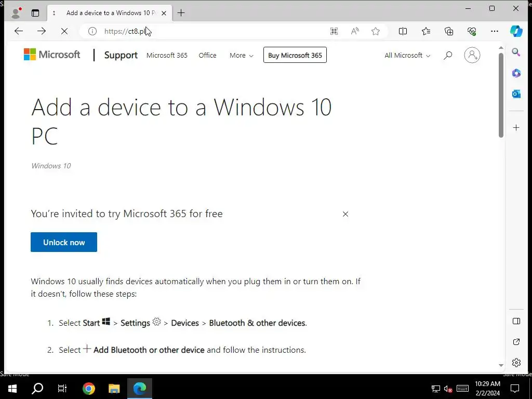Open File Explorer from taskbar
The height and width of the screenshot is (399, 532).
pyautogui.click(x=114, y=389)
